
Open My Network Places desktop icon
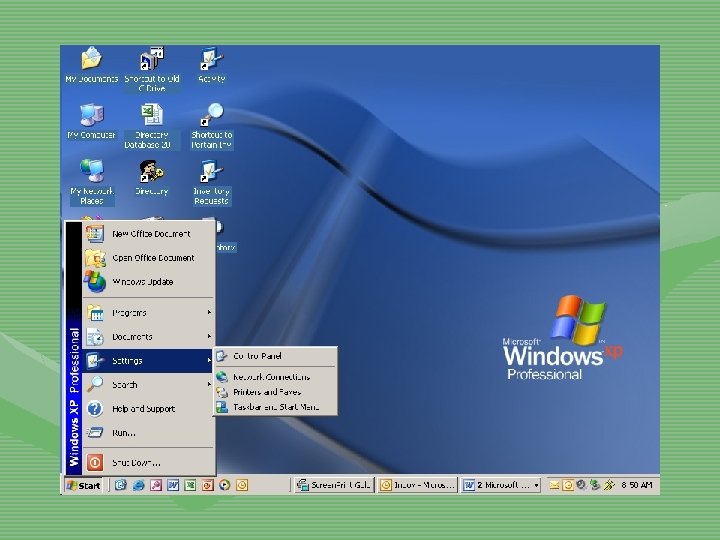(x=91, y=182)
